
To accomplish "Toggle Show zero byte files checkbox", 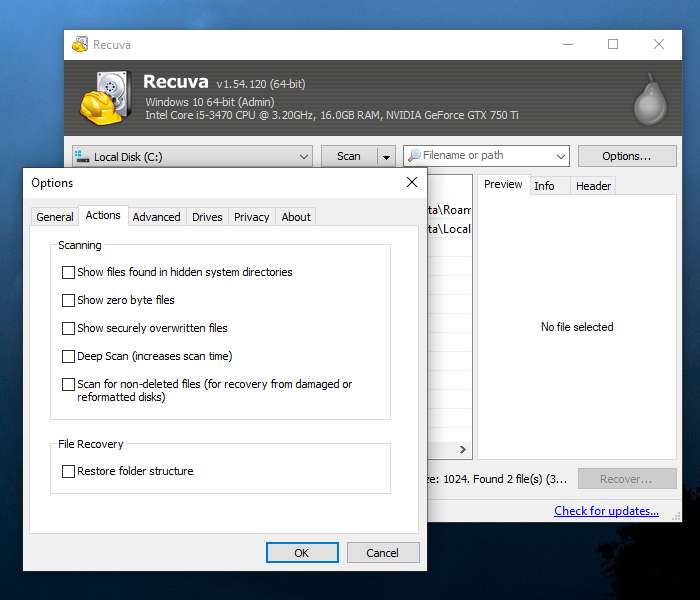I will tap(68, 300).
